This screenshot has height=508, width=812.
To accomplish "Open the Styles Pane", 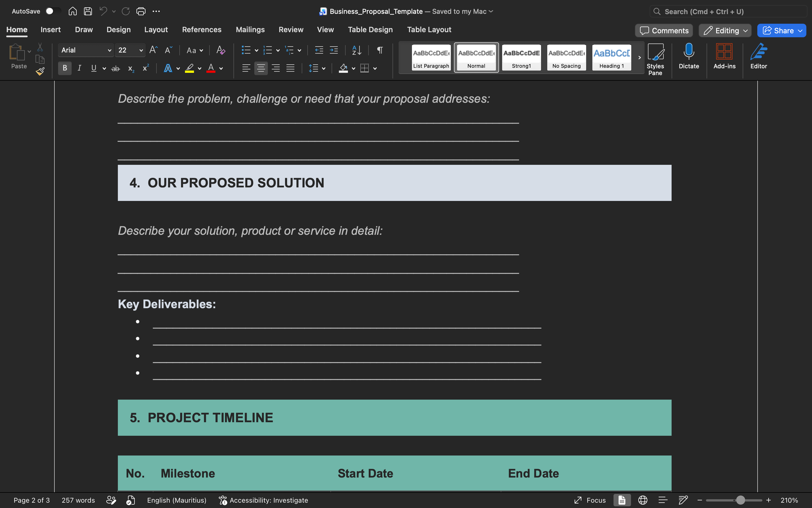I will (x=655, y=59).
